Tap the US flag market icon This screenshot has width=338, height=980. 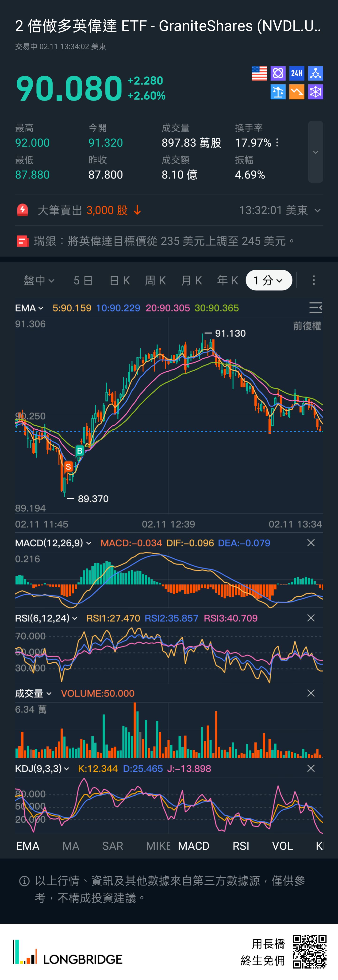click(x=259, y=73)
